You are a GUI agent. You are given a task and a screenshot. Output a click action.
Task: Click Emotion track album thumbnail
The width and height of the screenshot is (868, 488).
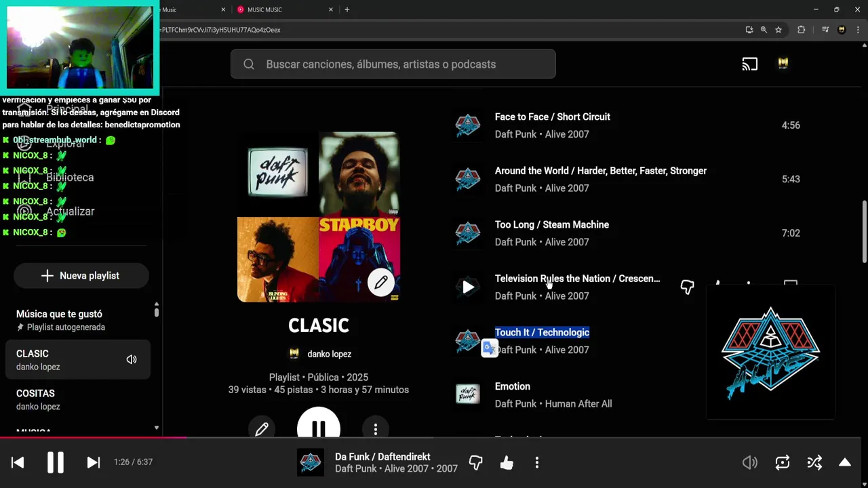(x=468, y=394)
